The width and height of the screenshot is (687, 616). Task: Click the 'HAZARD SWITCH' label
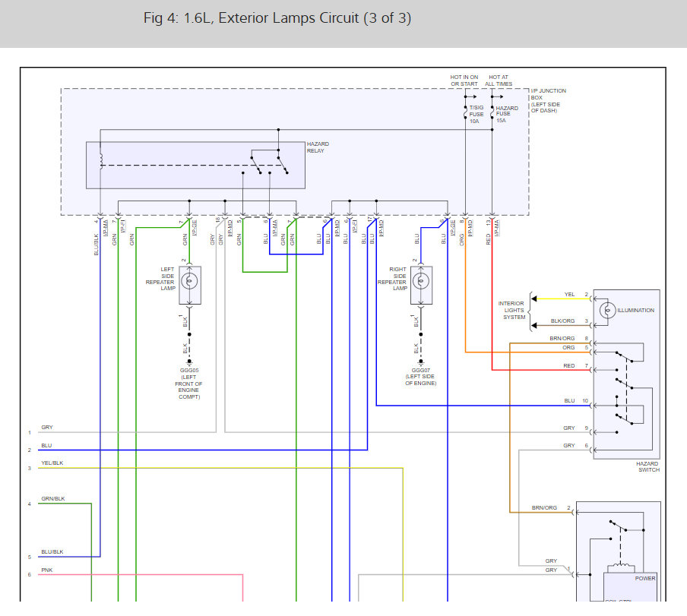(647, 466)
